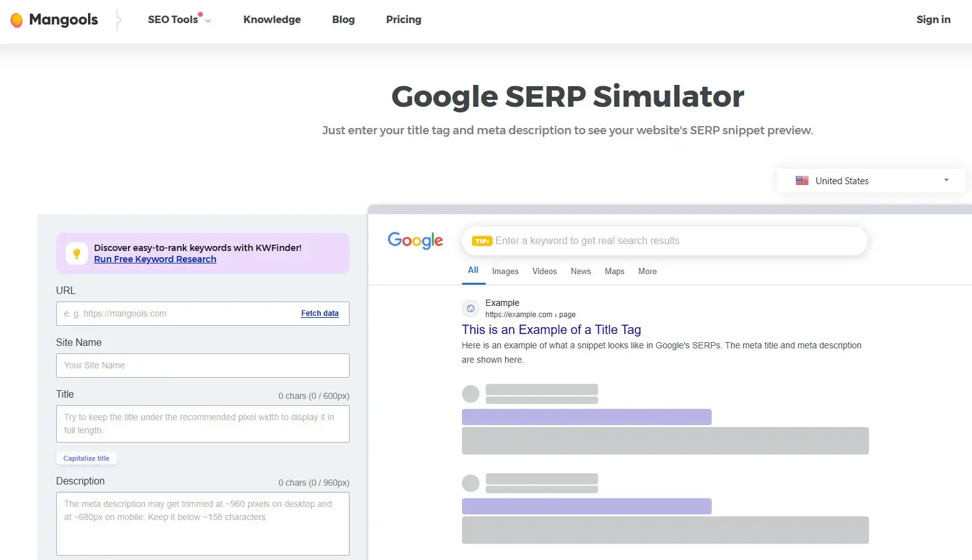This screenshot has width=972, height=560.
Task: Click the gray avatar circle of the second result
Action: point(470,482)
